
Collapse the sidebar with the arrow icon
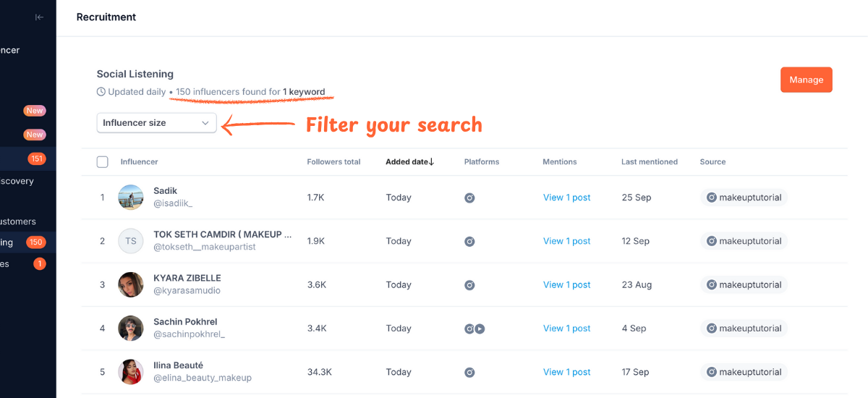coord(40,17)
